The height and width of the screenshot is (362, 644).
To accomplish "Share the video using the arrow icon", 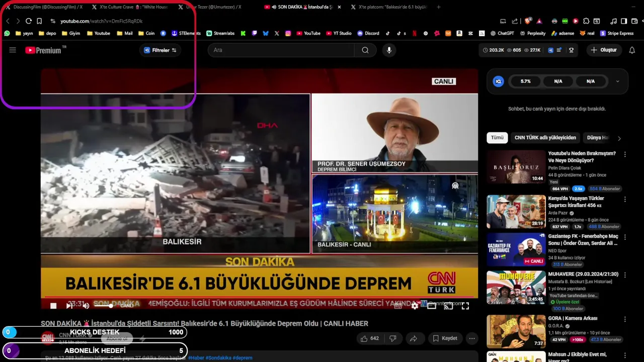I will [x=413, y=338].
